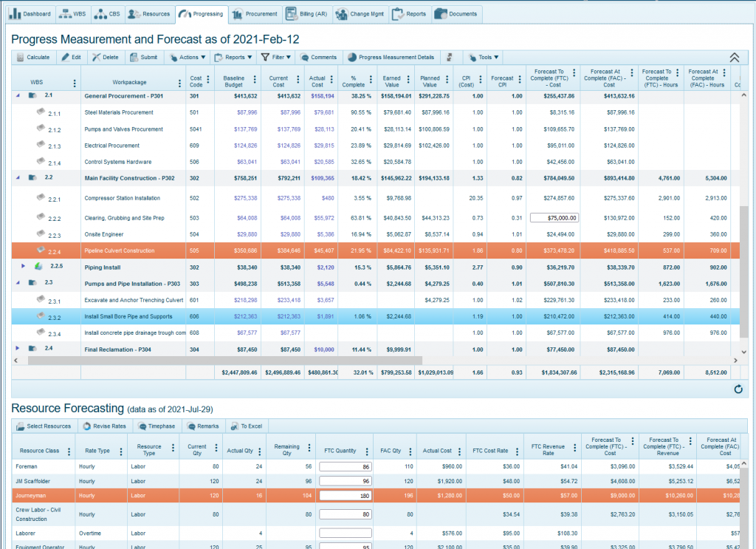Expand the 2.2.5 Piping Install row
This screenshot has width=756, height=549.
pyautogui.click(x=22, y=267)
